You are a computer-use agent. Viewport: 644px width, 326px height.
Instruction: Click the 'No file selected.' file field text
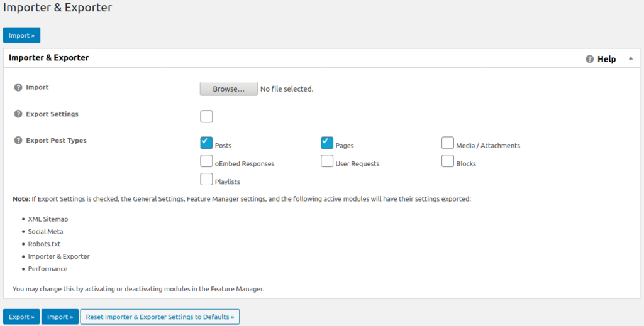coord(287,89)
